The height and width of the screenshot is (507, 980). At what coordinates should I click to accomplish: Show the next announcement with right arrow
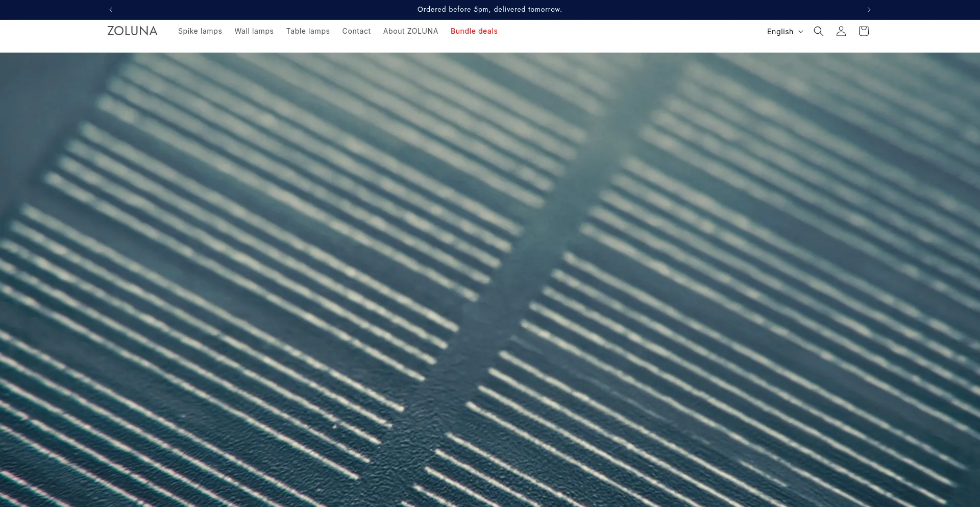(869, 10)
